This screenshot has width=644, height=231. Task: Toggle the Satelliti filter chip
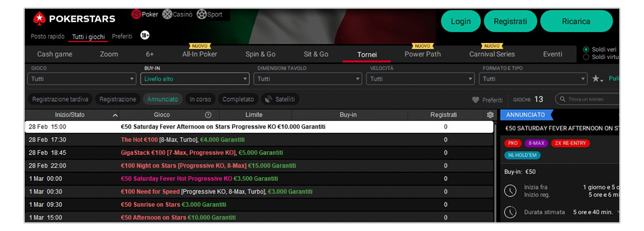tap(280, 99)
